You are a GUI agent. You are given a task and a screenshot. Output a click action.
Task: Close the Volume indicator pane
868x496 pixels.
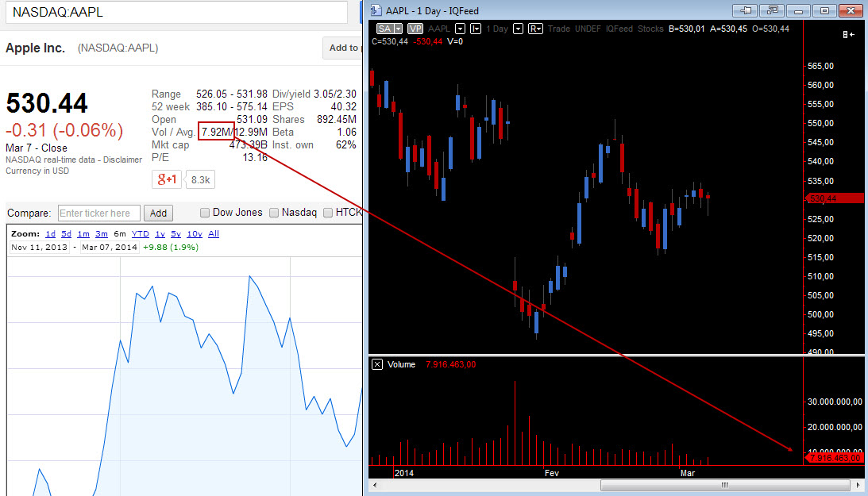[377, 364]
